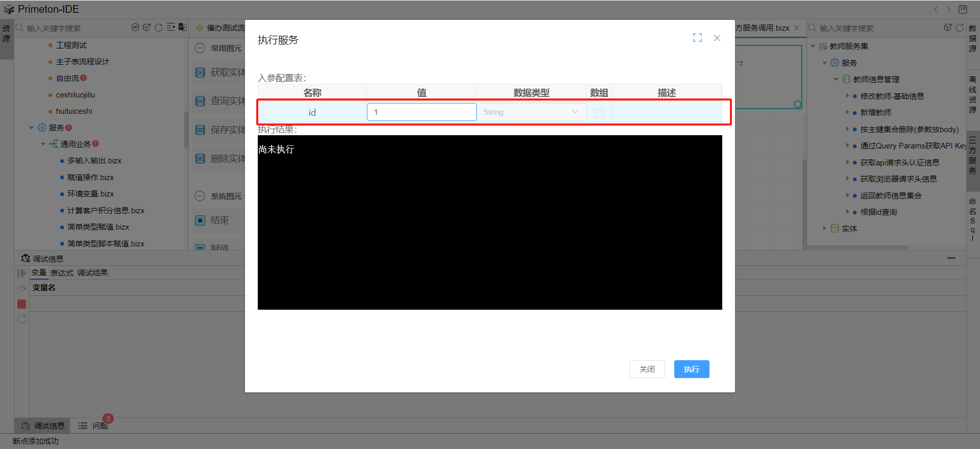The width and height of the screenshot is (980, 449).
Task: Click the add cube icon in right panel
Action: pos(948,28)
